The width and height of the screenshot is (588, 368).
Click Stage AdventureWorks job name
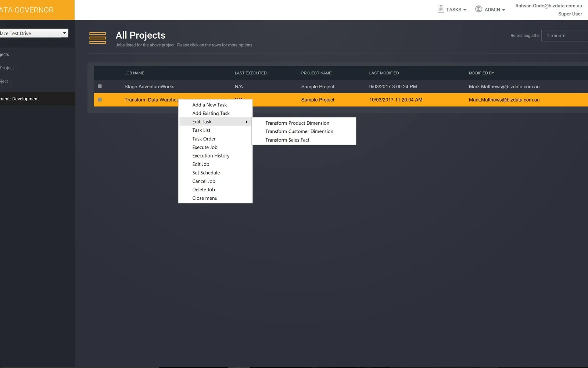pyautogui.click(x=149, y=87)
